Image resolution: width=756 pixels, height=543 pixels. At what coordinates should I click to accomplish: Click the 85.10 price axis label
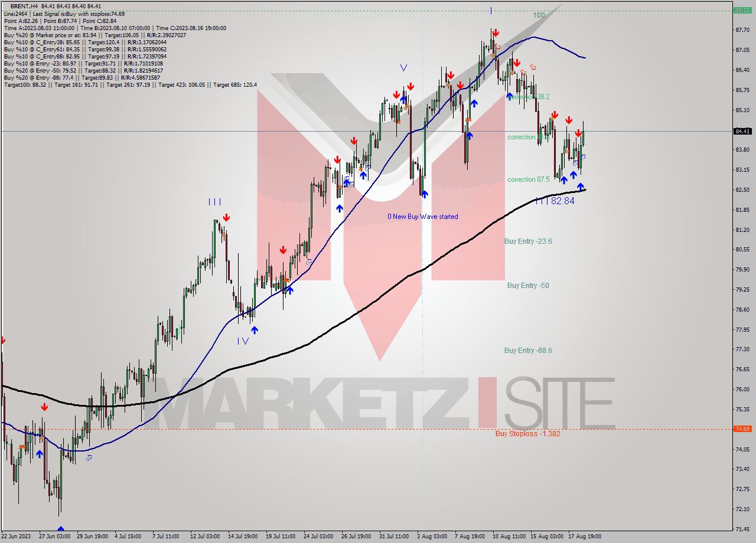(742, 110)
